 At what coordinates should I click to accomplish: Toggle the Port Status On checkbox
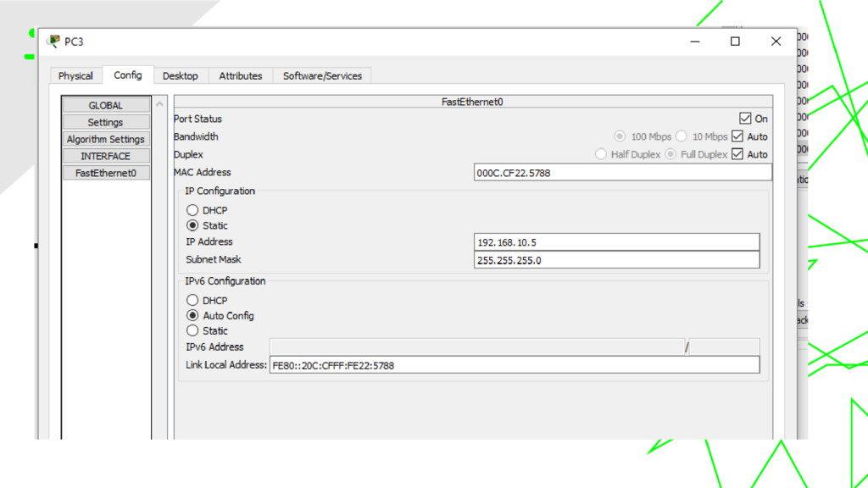[x=745, y=119]
